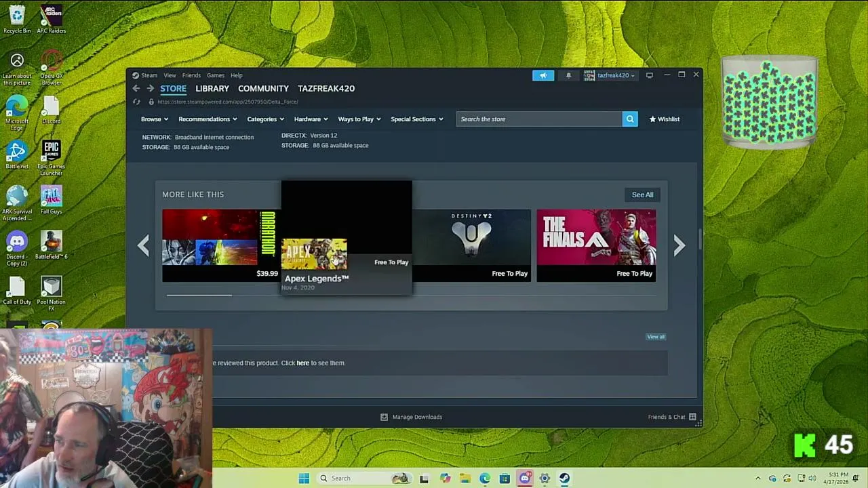The height and width of the screenshot is (488, 868).
Task: Click the Steam page vertical scrollbar
Action: (x=701, y=241)
